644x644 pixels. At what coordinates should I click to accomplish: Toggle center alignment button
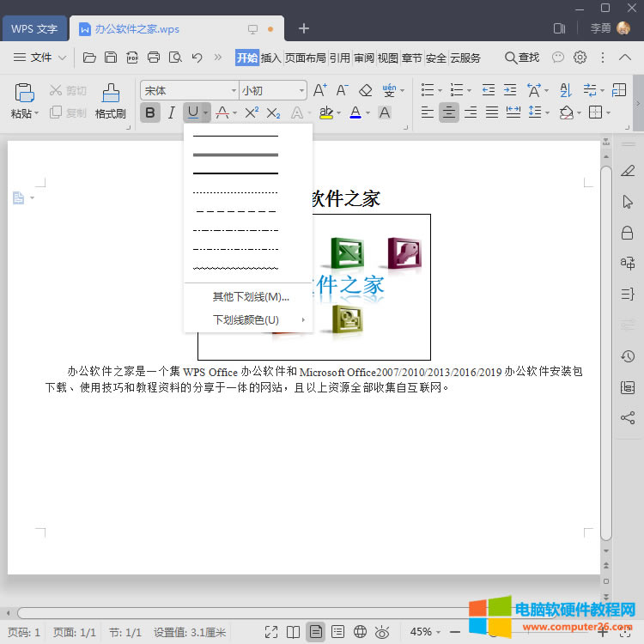448,112
